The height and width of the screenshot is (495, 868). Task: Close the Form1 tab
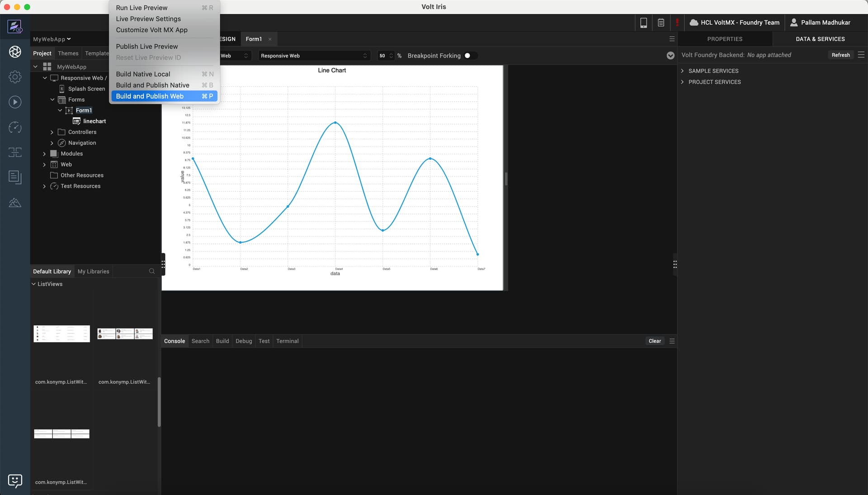[x=270, y=39]
